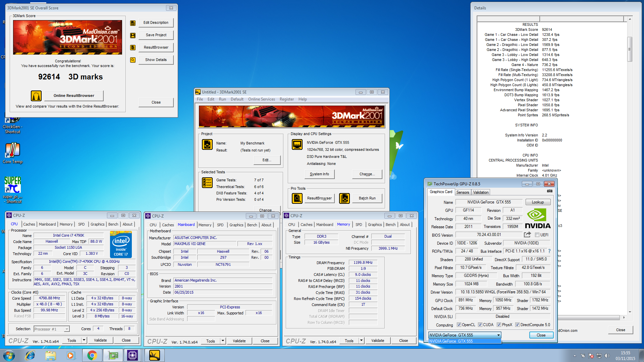Click Save Project button
This screenshot has height=362, width=644.
point(156,35)
